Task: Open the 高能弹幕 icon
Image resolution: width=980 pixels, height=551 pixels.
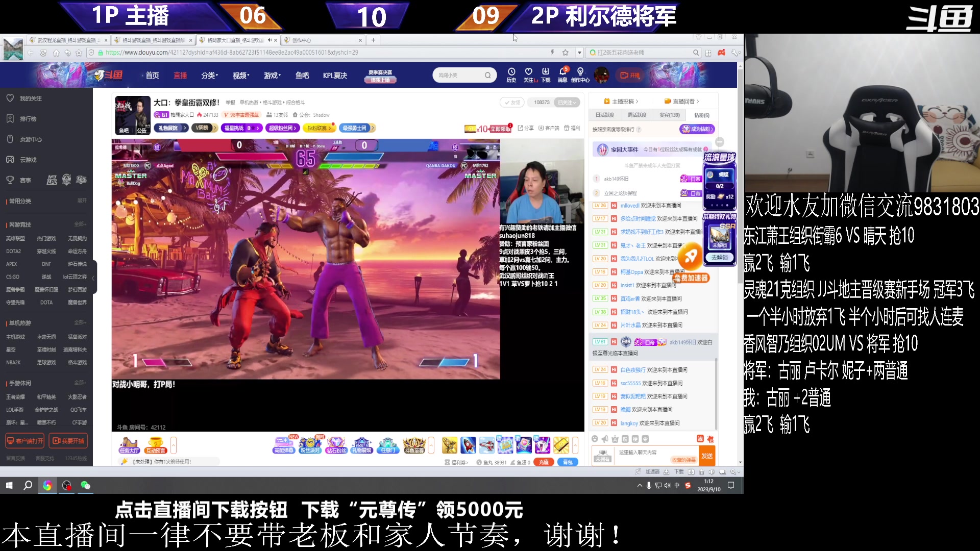Action: point(284,445)
